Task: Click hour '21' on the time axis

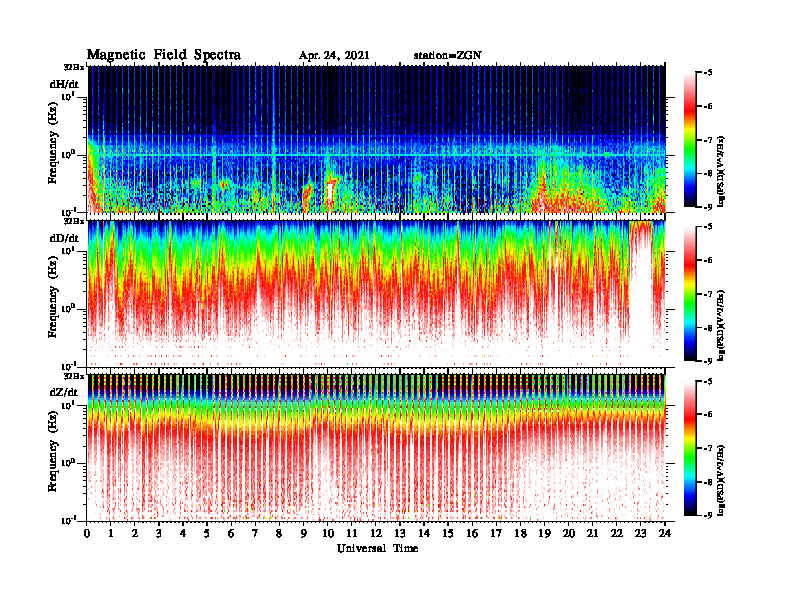Action: point(592,534)
